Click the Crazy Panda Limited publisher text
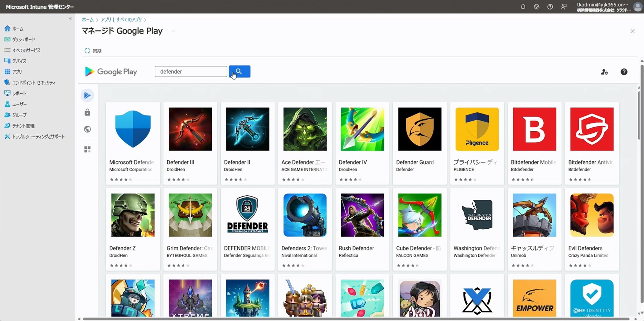 click(x=588, y=256)
